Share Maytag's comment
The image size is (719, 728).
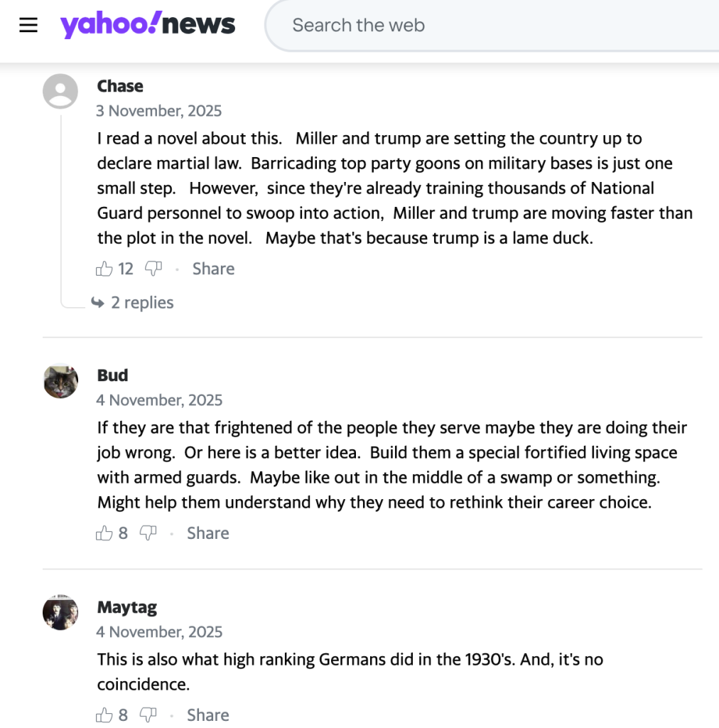(x=207, y=715)
